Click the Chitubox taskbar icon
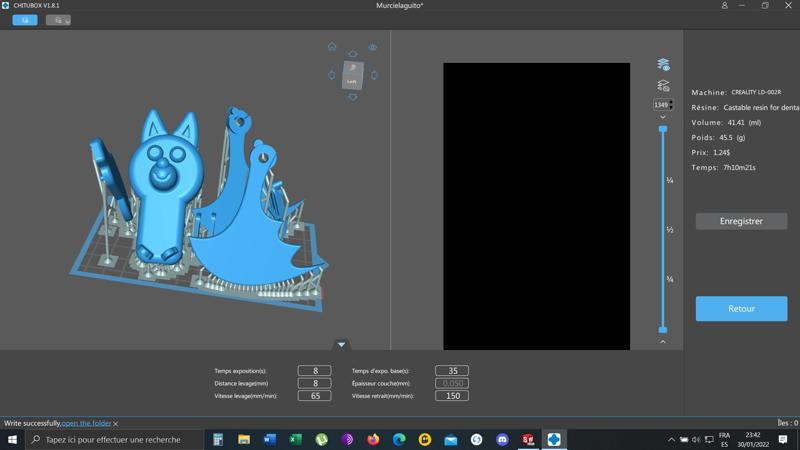 coord(554,439)
